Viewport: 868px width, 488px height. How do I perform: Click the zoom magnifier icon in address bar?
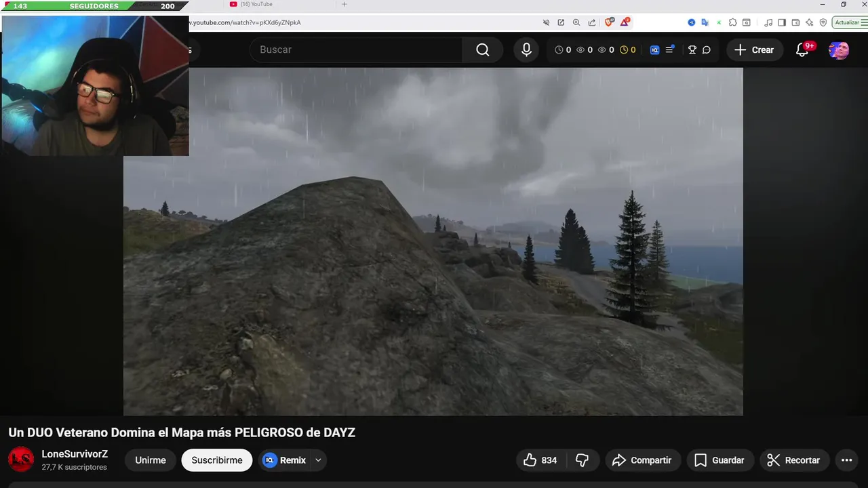tap(576, 22)
